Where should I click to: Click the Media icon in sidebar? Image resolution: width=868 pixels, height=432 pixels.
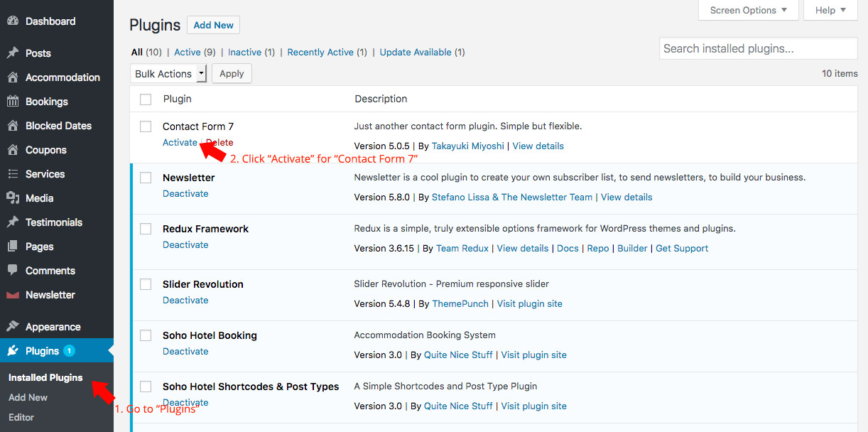13,198
